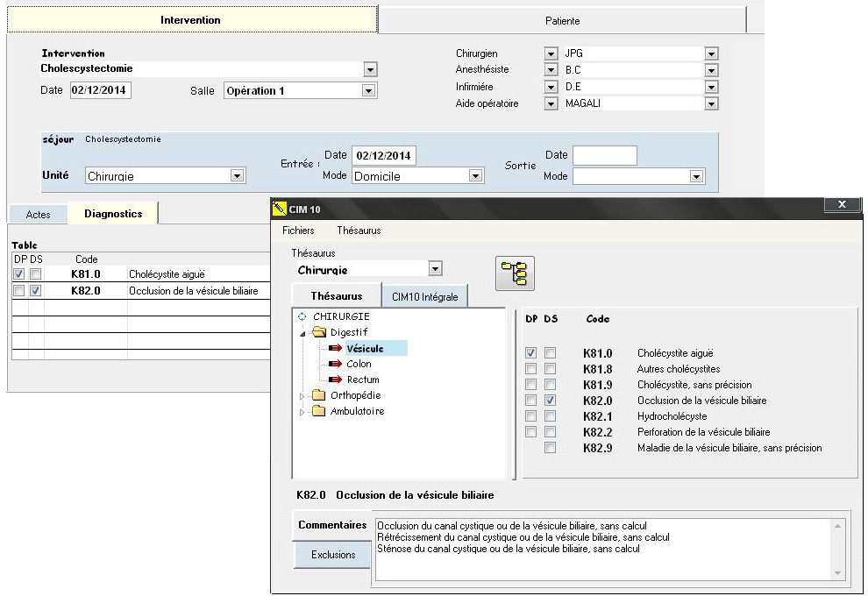Viewport: 868px width, 596px height.
Task: Expand the Ambulatoire tree node
Action: 302,412
